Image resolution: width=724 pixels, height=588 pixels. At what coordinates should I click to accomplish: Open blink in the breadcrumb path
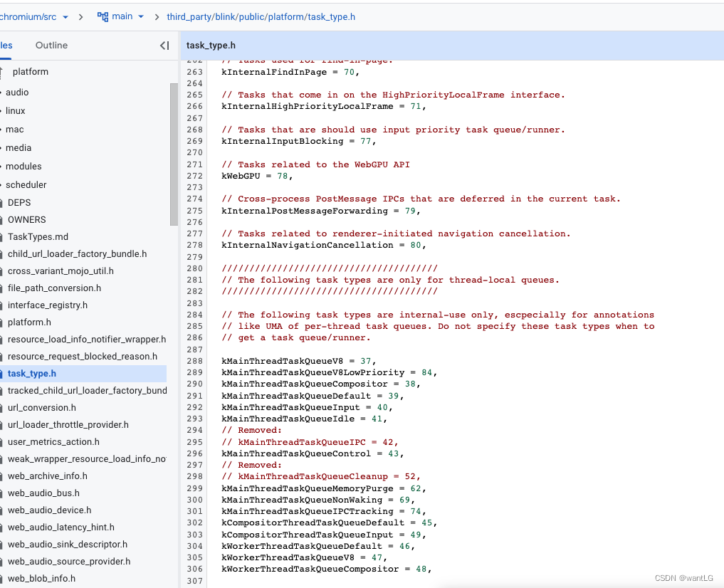[225, 17]
